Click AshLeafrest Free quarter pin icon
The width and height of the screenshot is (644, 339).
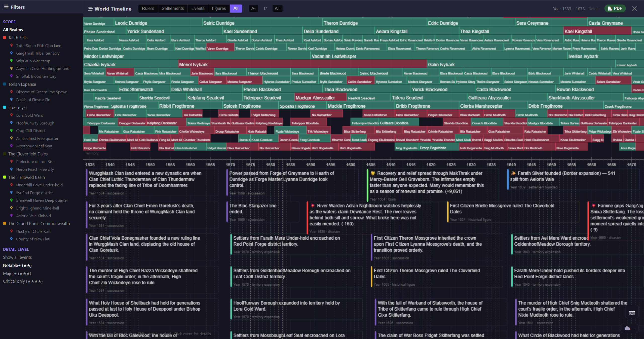point(11,138)
